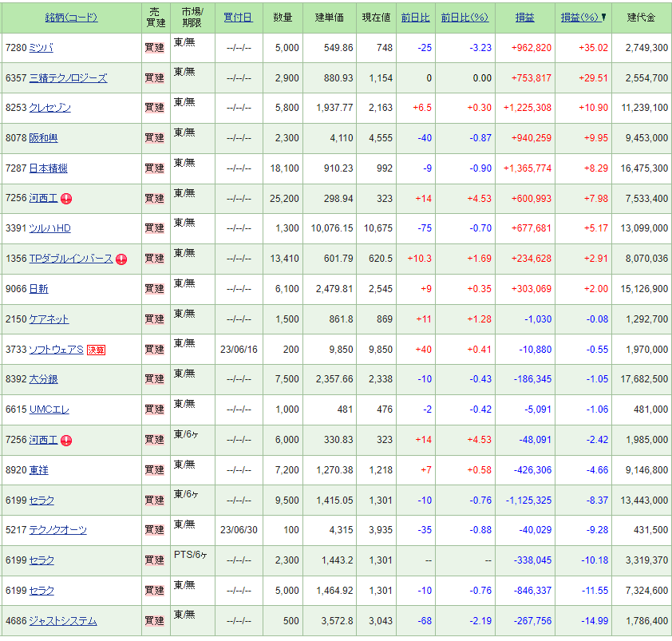Open the 阪和興 stock link
Viewport: 672px width, 641px height.
click(43, 138)
